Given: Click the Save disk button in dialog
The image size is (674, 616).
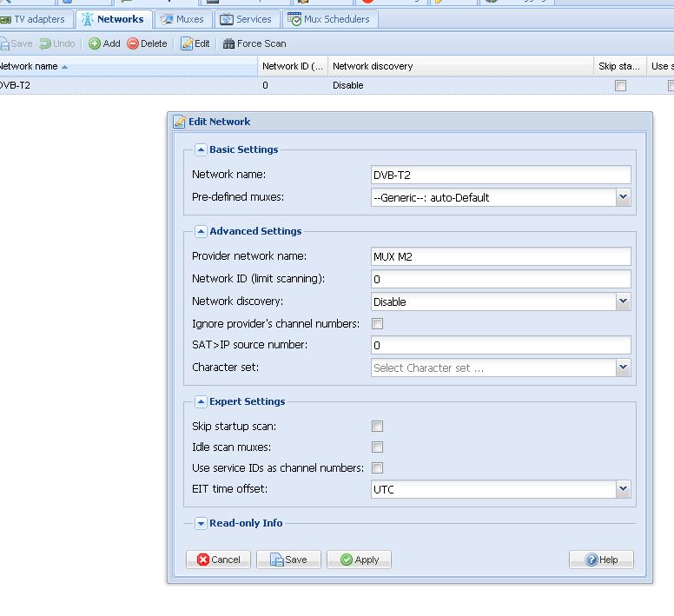Looking at the screenshot, I should click(288, 560).
